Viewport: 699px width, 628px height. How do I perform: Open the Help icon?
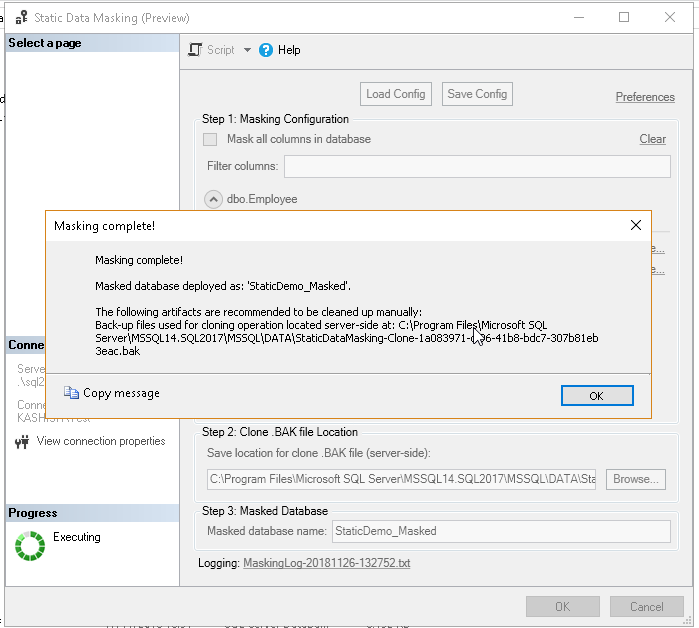tap(266, 50)
